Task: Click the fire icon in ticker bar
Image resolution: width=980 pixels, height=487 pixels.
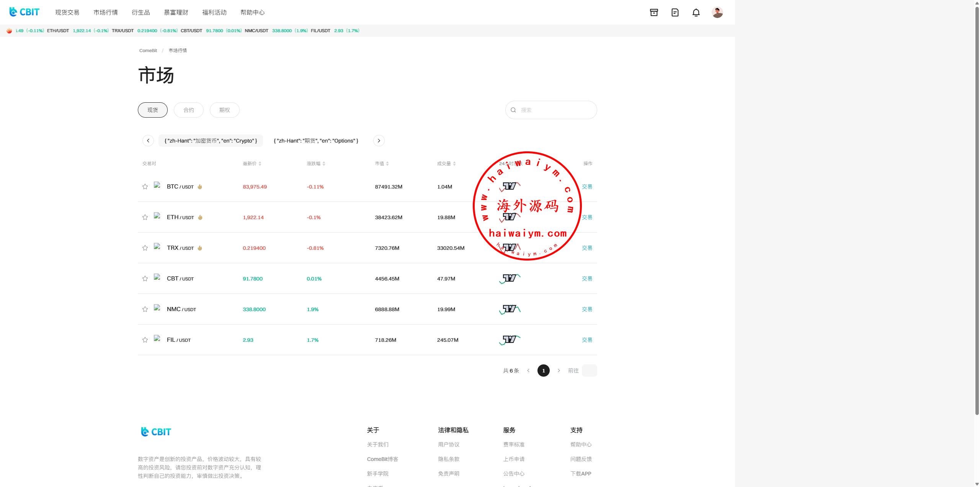Action: pyautogui.click(x=9, y=31)
